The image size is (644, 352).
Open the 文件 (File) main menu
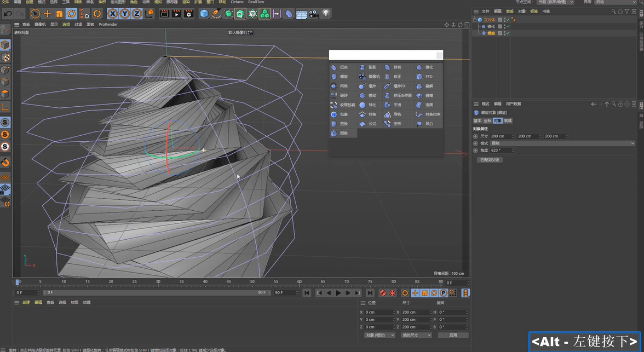pyautogui.click(x=5, y=2)
